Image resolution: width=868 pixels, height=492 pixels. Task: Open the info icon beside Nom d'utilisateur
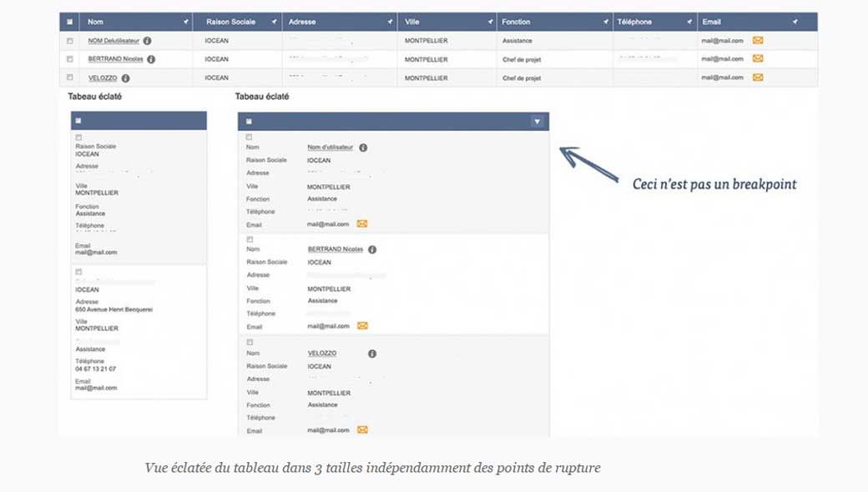coord(364,147)
